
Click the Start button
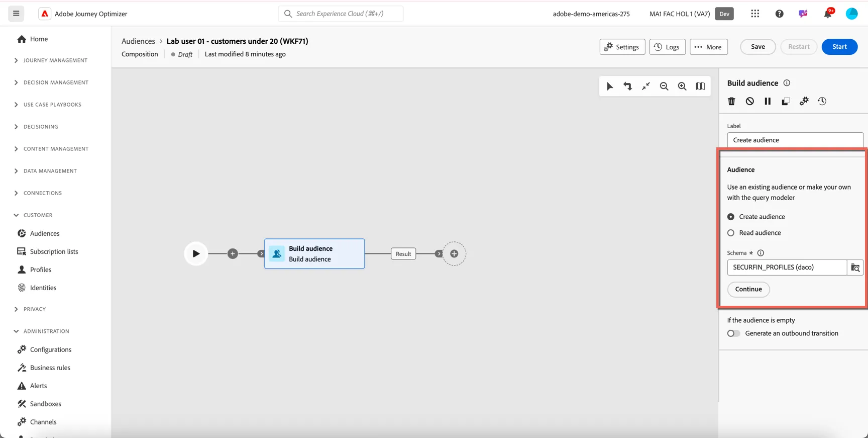click(839, 47)
